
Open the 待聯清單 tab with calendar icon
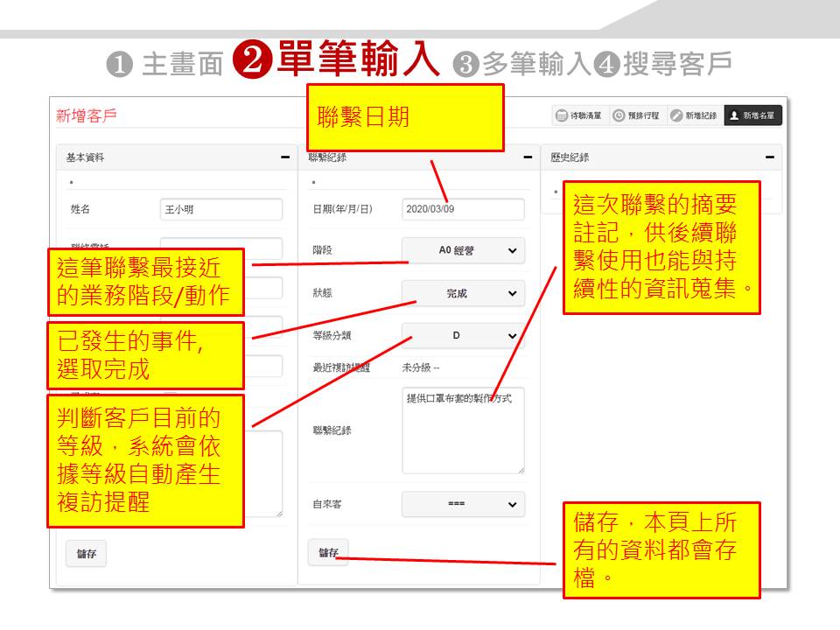click(580, 115)
